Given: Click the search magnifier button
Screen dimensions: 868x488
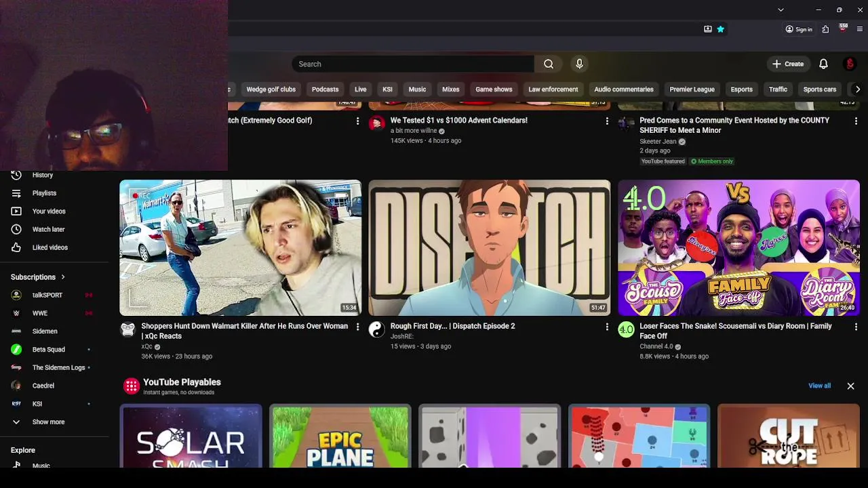Looking at the screenshot, I should [549, 64].
